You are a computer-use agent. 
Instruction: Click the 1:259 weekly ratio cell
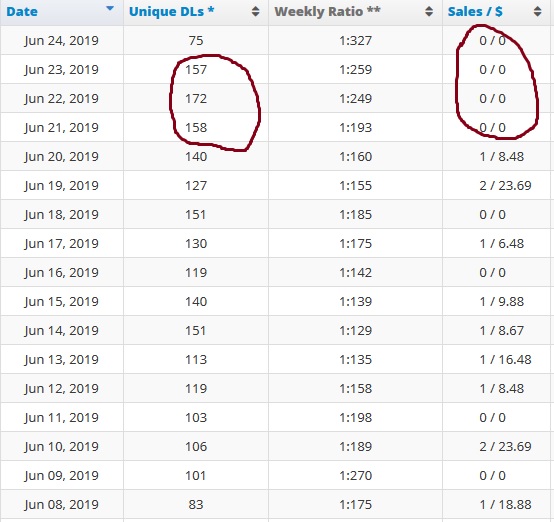tap(355, 69)
